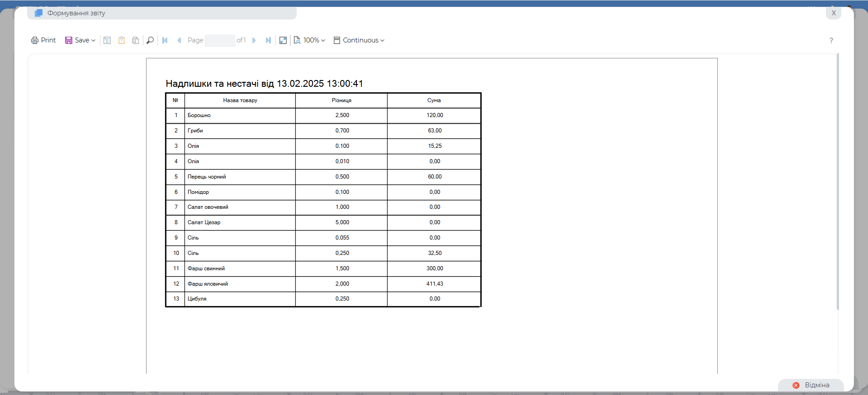The width and height of the screenshot is (868, 395).
Task: Open the Save dropdown menu
Action: pos(81,40)
